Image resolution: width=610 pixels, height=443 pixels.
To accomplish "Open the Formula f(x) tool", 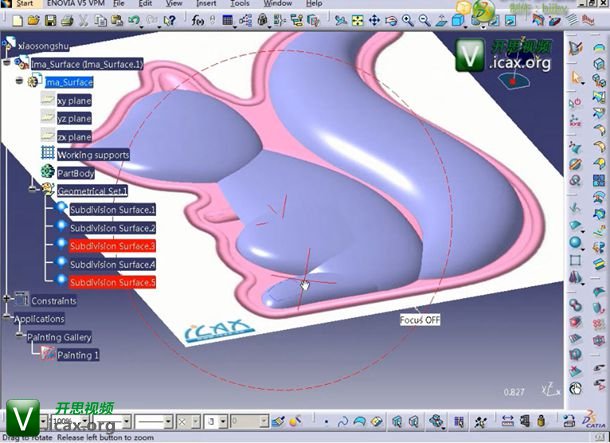I will click(x=198, y=20).
